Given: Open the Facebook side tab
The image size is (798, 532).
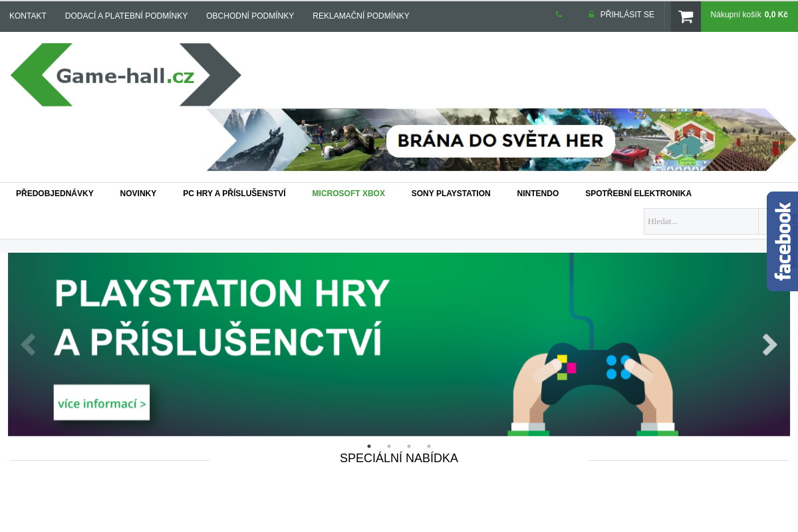Looking at the screenshot, I should click(783, 241).
